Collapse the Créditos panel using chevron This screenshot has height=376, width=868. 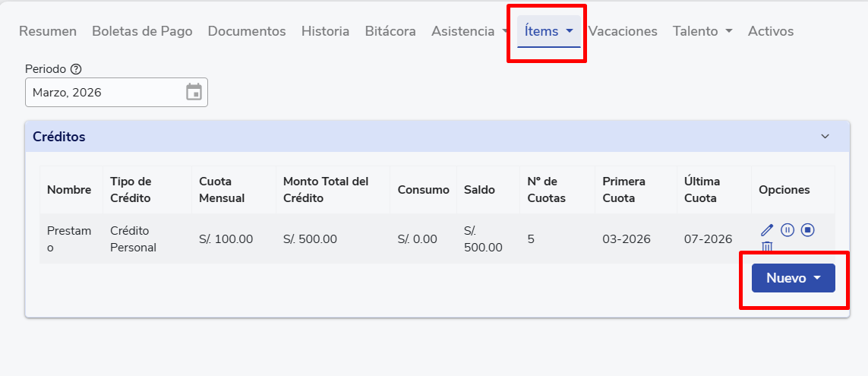point(825,137)
